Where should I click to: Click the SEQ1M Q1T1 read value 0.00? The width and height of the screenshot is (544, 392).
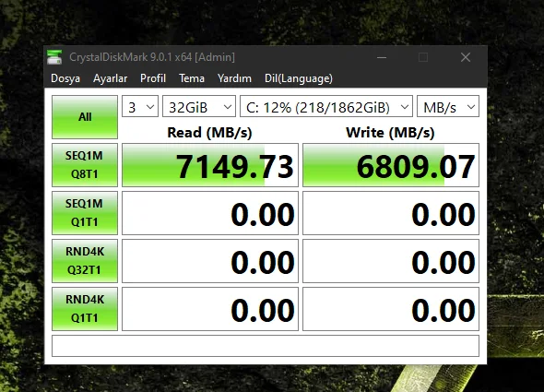(210, 213)
